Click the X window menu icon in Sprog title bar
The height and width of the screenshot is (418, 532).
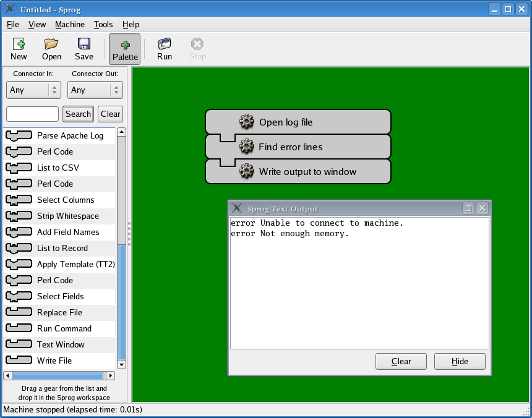[10, 9]
